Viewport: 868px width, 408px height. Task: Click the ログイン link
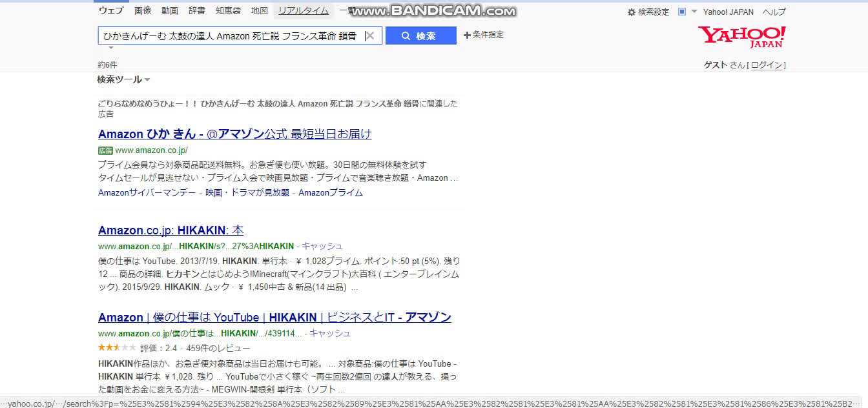click(x=767, y=65)
